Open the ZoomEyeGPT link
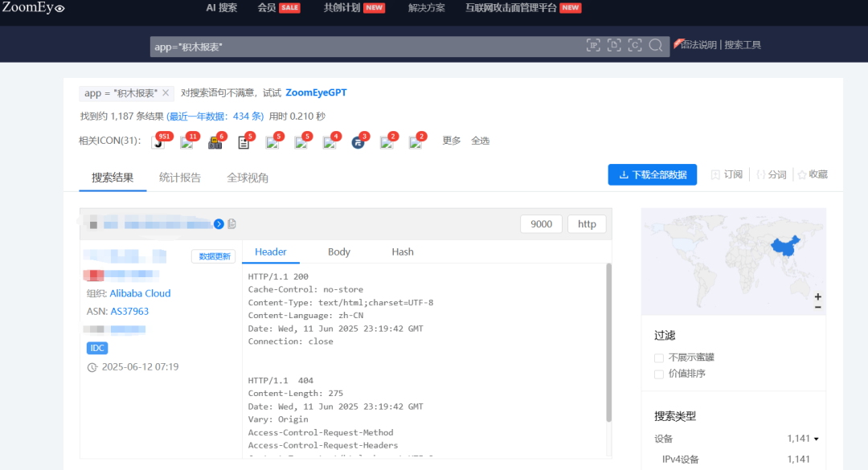The width and height of the screenshot is (868, 470). (316, 92)
